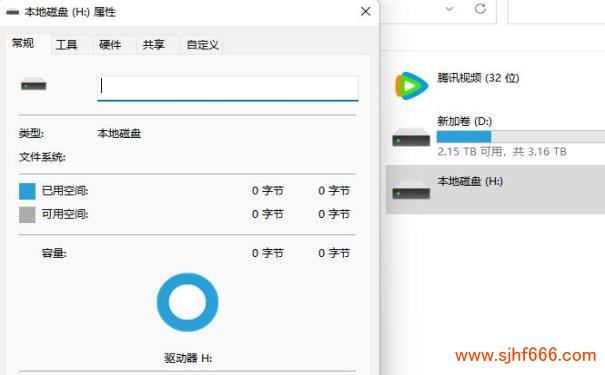Click the 驱动器 H: label
Viewport: 605px width, 375px height.
tap(188, 358)
